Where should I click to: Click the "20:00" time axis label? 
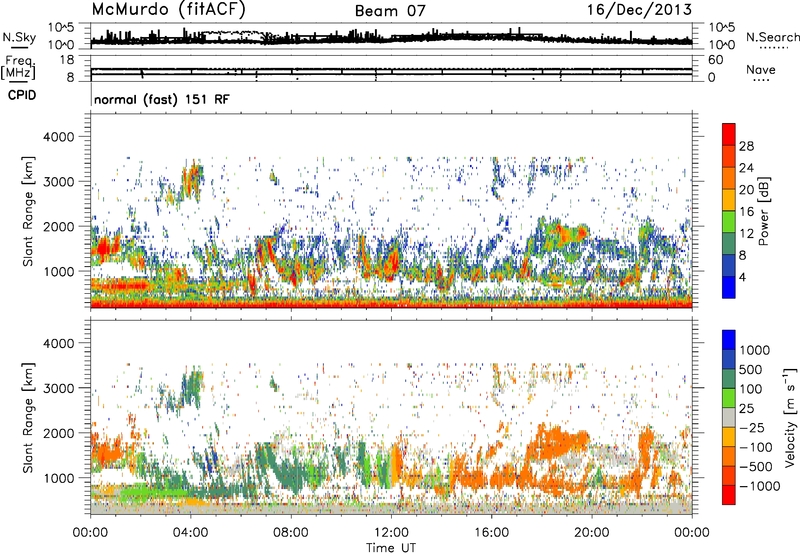tap(592, 533)
